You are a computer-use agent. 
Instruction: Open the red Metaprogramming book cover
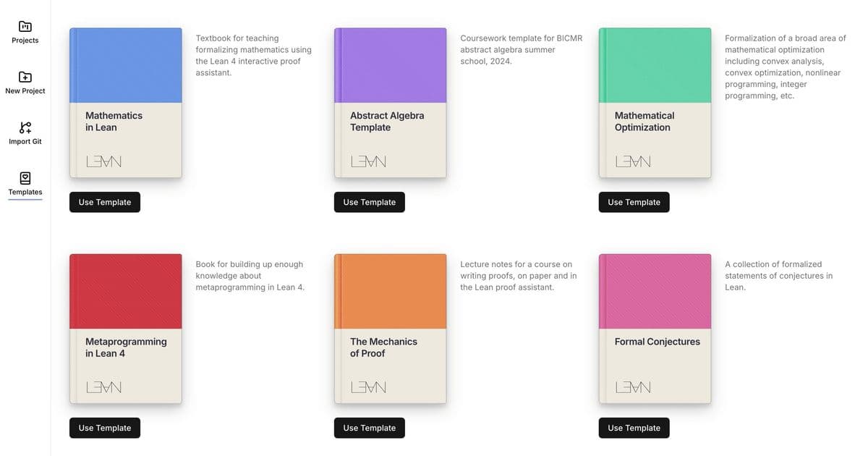126,291
